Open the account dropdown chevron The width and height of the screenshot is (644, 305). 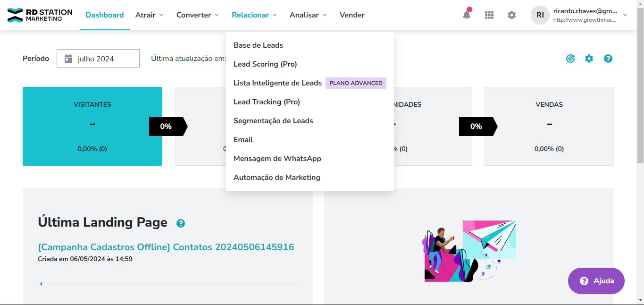(x=625, y=15)
